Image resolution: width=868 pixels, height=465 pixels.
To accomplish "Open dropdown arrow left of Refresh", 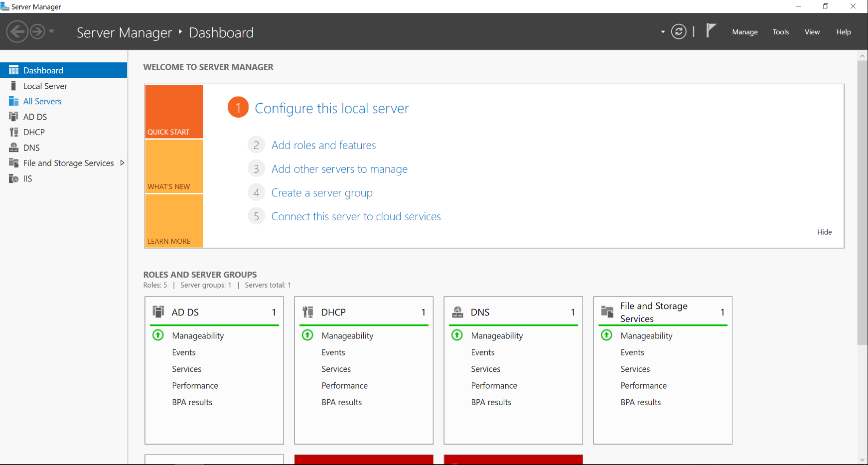I will pos(663,32).
